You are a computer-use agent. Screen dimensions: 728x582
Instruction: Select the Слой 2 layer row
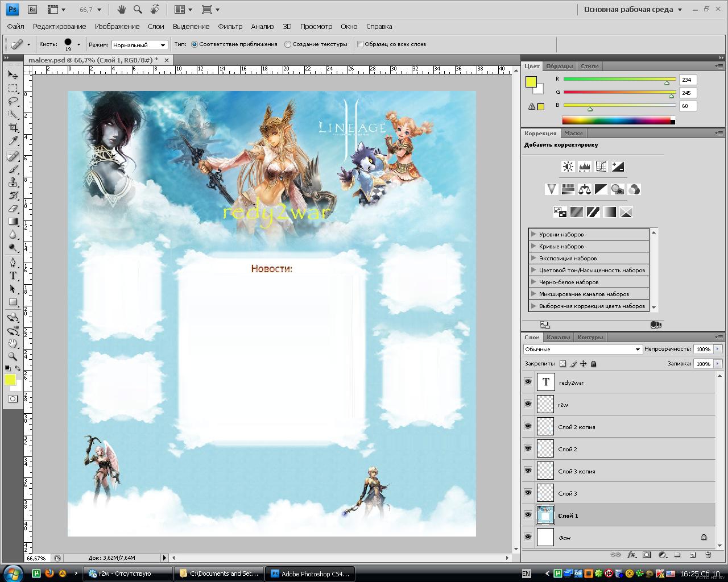pos(619,448)
